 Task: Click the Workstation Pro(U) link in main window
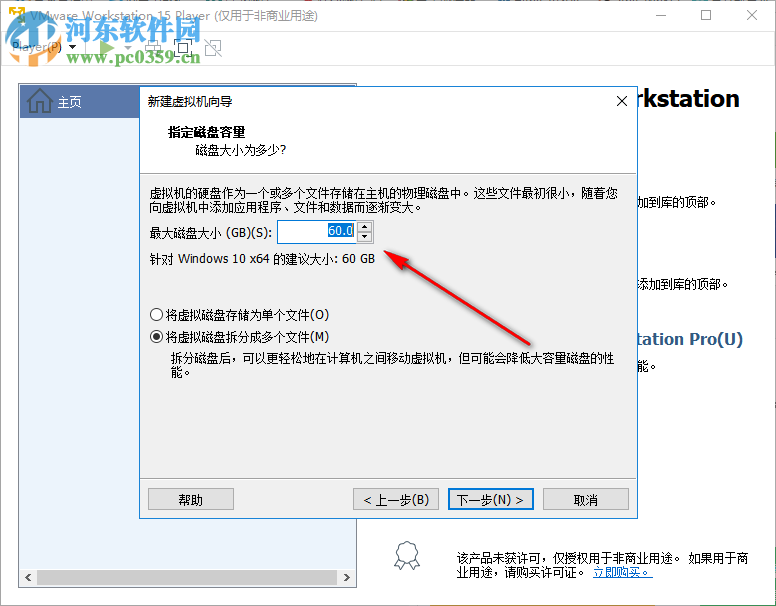(x=690, y=339)
